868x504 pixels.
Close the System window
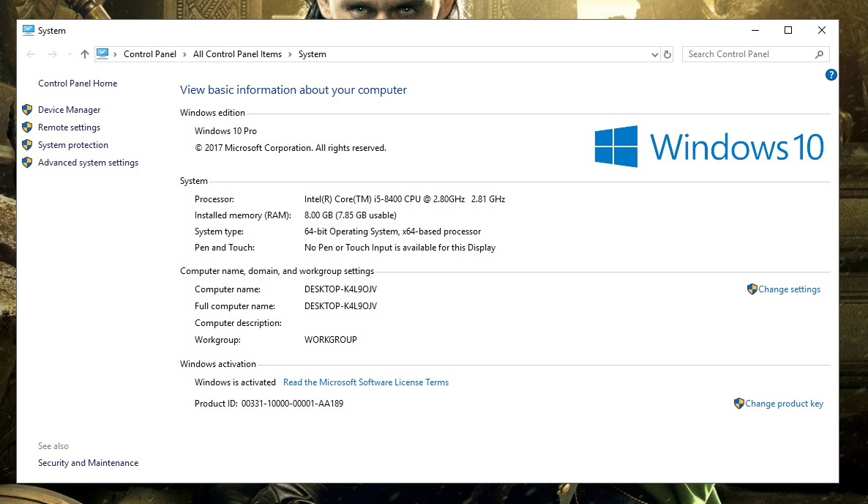coord(821,31)
